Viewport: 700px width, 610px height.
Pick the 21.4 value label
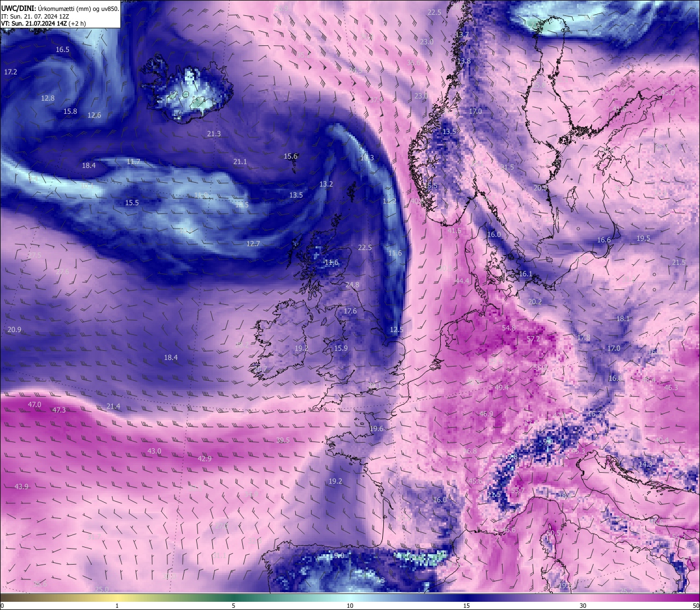(113, 406)
